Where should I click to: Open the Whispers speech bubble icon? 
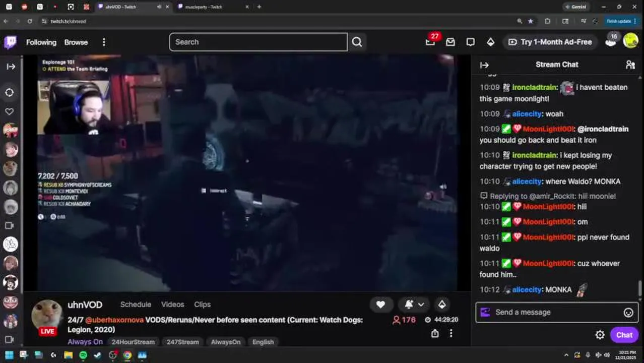click(x=470, y=42)
